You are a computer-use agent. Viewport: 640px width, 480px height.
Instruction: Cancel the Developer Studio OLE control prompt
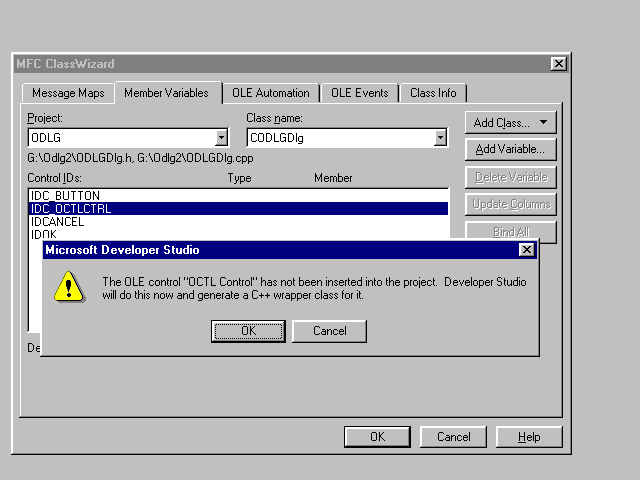click(x=329, y=331)
